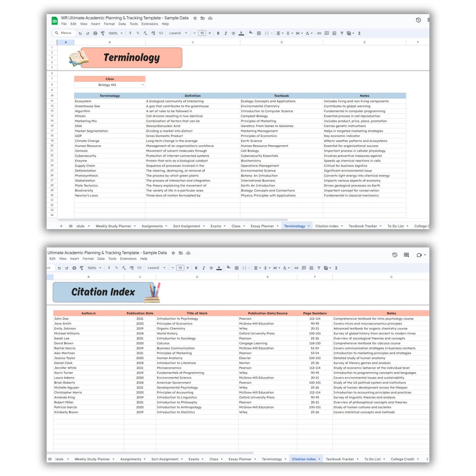Click add new sheet plus button
Screen dimensions: 476x476
[x=61, y=226]
